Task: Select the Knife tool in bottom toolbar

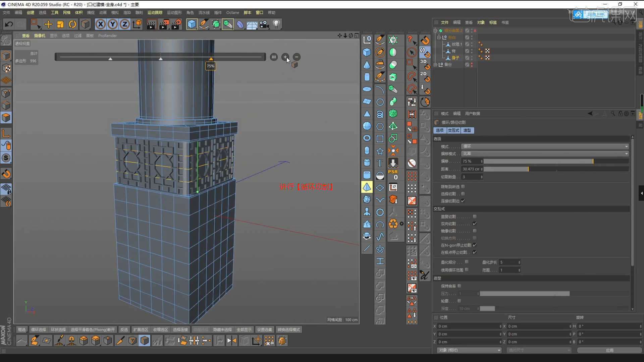Action: tap(120, 341)
